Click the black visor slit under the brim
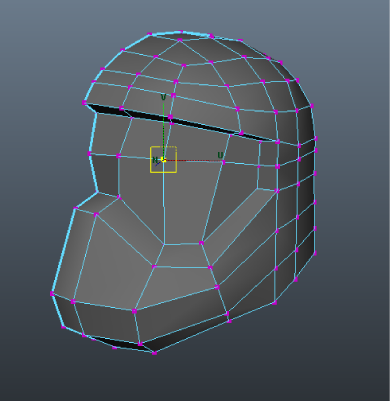The width and height of the screenshot is (390, 401). coord(180,122)
